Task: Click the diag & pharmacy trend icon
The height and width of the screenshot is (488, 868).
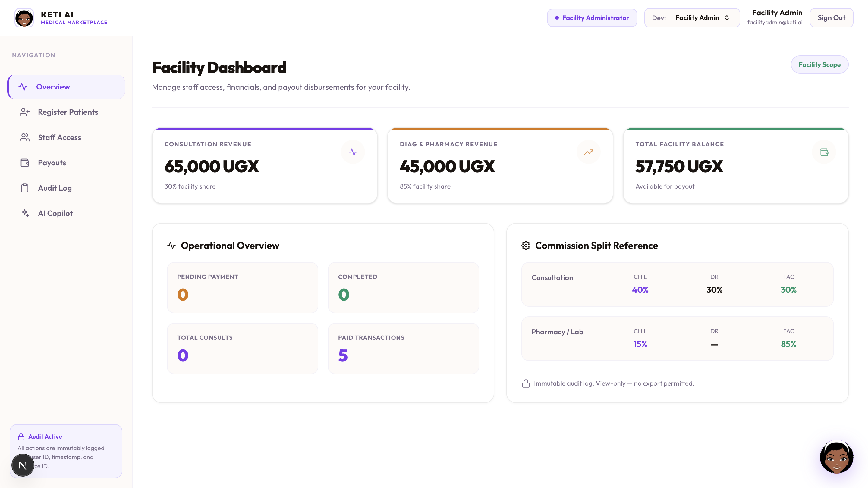Action: click(588, 152)
